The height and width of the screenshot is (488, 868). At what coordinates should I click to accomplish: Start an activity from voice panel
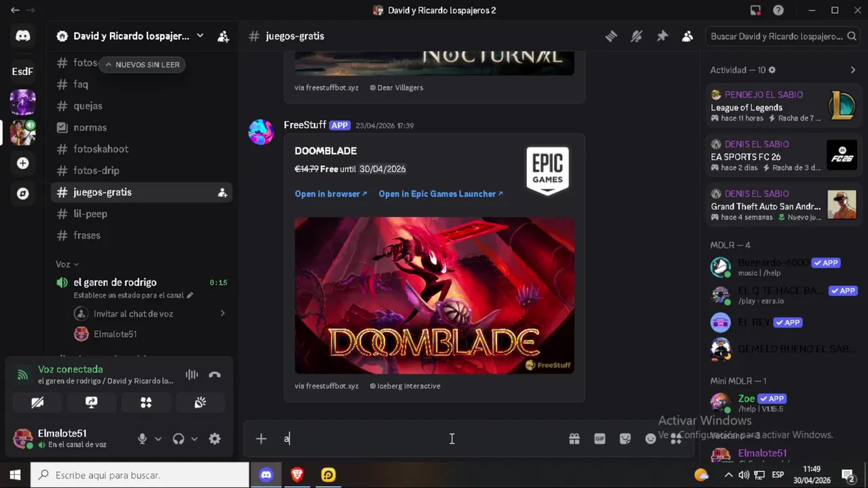pyautogui.click(x=146, y=403)
